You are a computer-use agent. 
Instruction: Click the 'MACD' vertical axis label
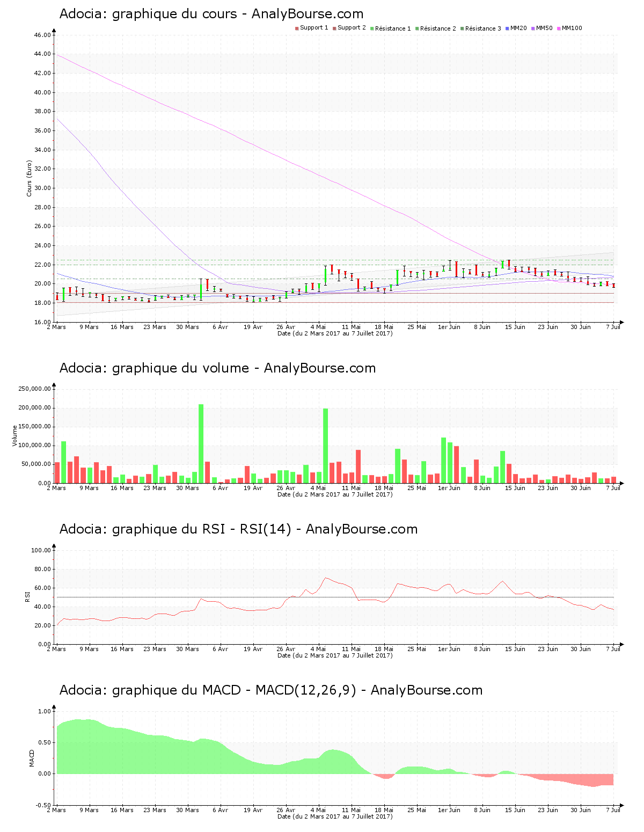[32, 758]
